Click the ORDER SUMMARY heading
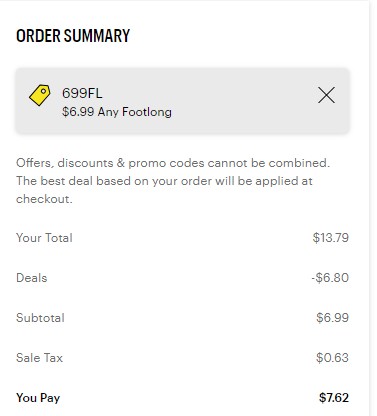The image size is (377, 416). [x=73, y=36]
